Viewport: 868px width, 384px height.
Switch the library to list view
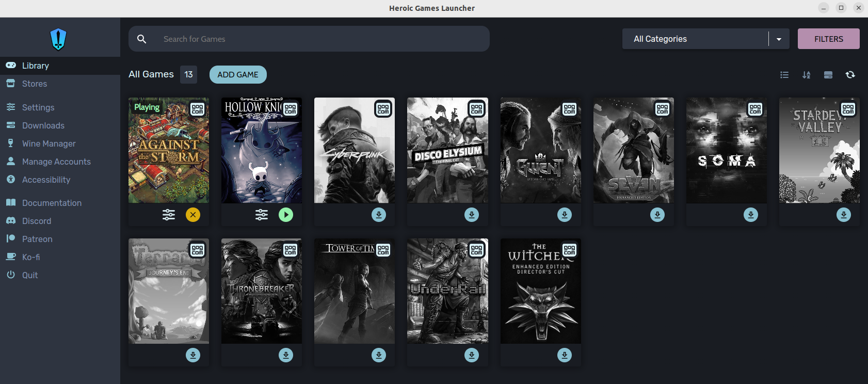pyautogui.click(x=784, y=75)
